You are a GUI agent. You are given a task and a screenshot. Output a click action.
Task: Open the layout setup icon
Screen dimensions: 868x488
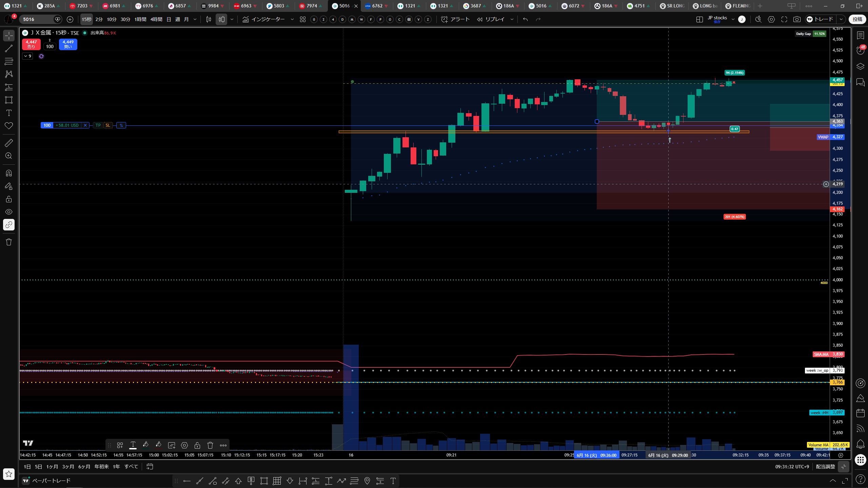point(699,20)
